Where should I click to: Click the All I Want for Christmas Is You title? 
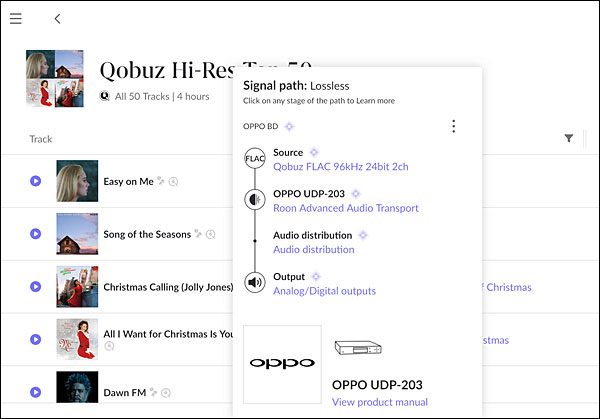[x=168, y=334]
